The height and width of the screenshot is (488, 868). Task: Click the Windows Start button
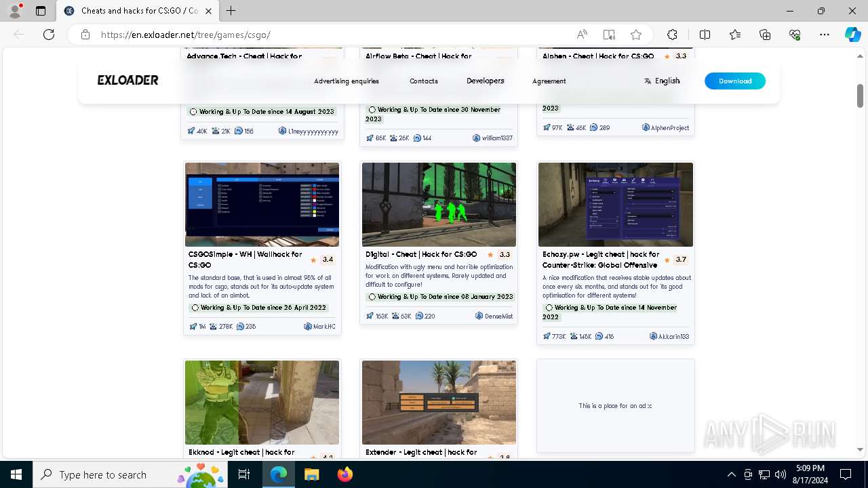pos(16,474)
